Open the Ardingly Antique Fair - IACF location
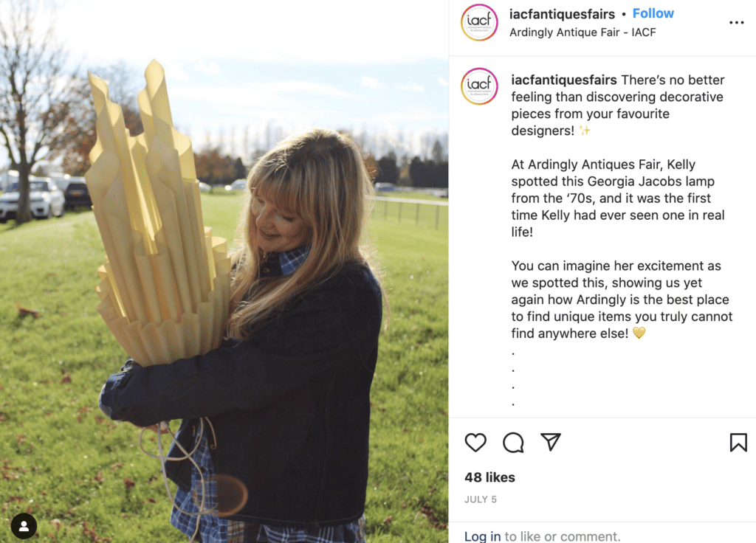The height and width of the screenshot is (543, 756). click(x=583, y=32)
